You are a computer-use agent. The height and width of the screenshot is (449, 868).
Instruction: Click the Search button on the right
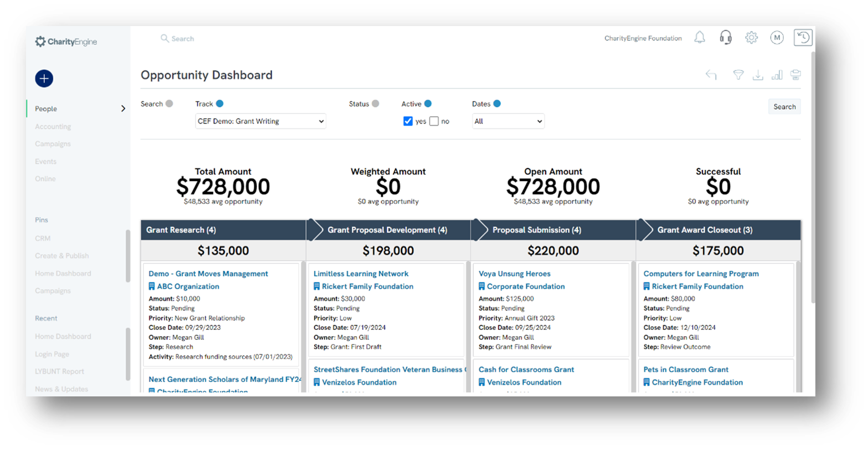click(x=784, y=106)
